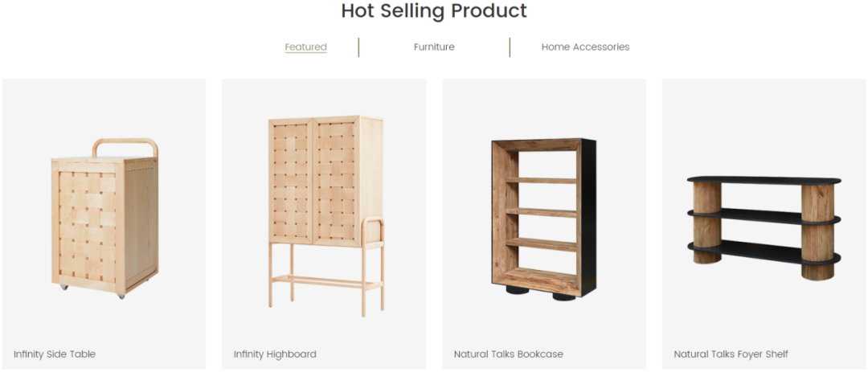Follow the Natural Talks Bookcase text link
The width and height of the screenshot is (868, 372).
click(x=508, y=354)
